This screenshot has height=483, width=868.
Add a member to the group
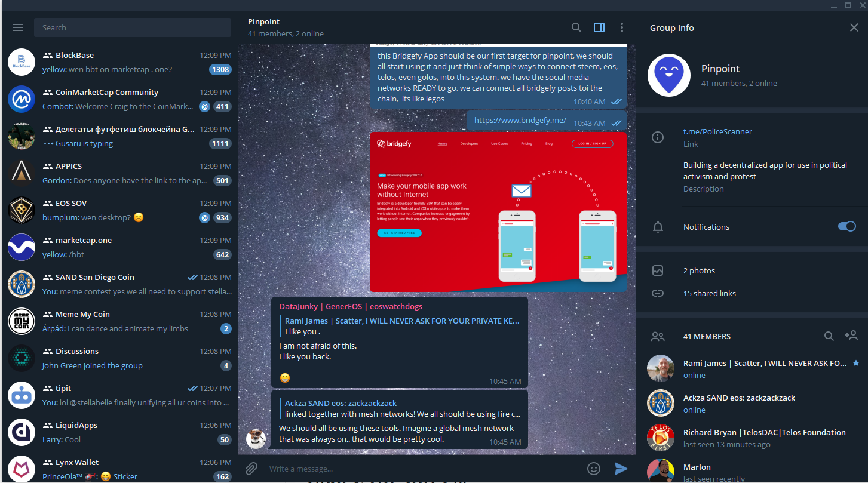pos(851,336)
